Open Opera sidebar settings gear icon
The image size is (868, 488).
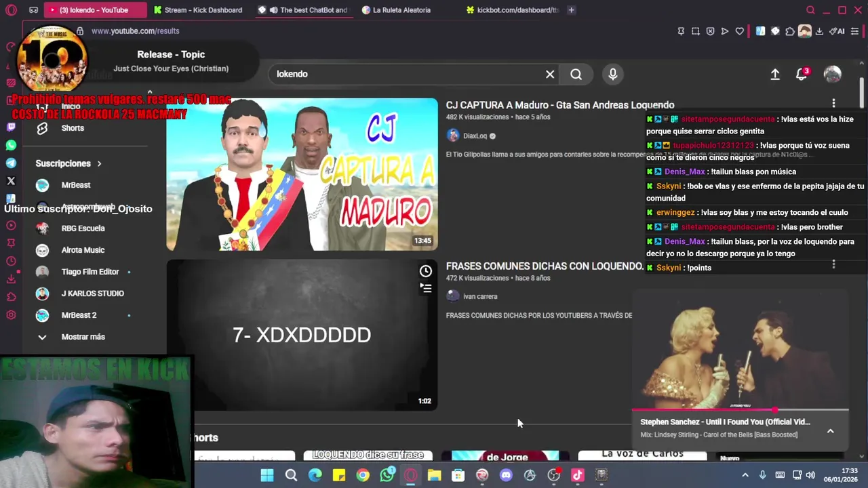tap(11, 314)
